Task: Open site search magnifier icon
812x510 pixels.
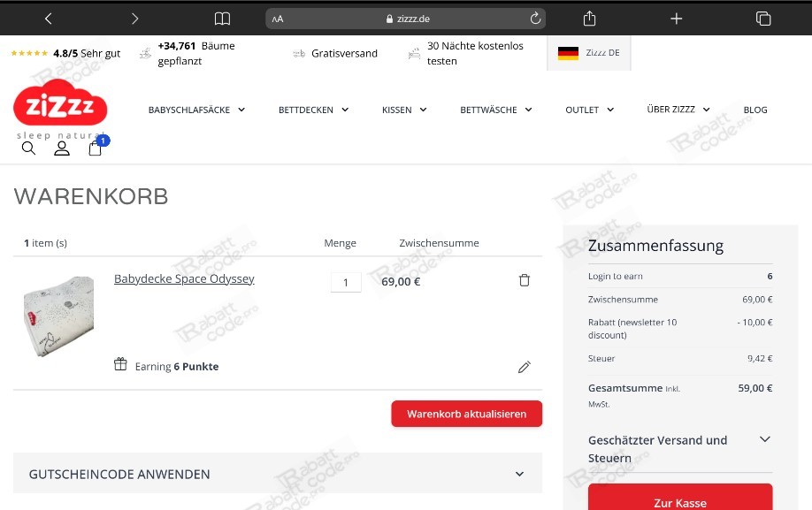Action: click(x=28, y=148)
